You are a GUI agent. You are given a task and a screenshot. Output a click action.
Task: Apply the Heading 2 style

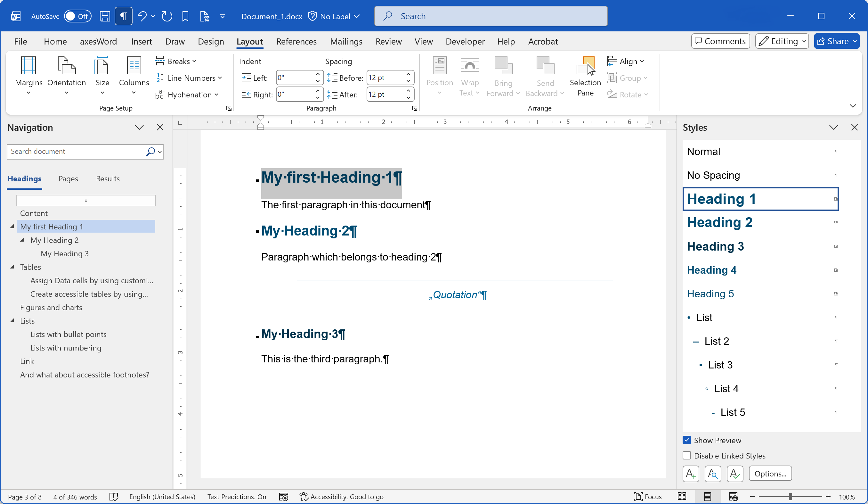coord(760,223)
